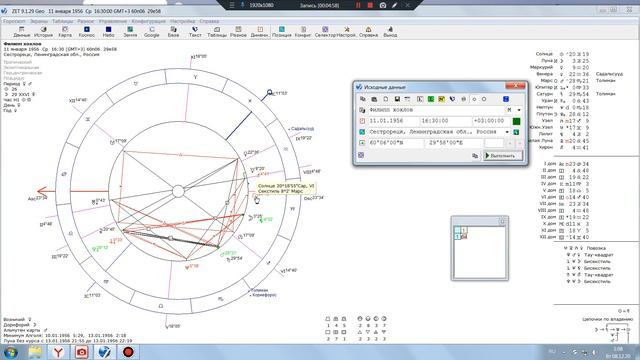Click the time field 16:30:00
This screenshot has width=640, height=360.
click(445, 121)
